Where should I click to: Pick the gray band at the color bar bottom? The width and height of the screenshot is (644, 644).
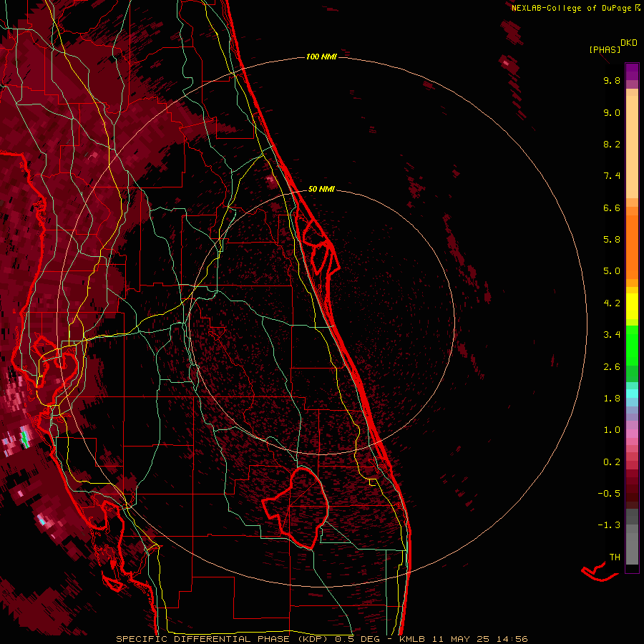coord(632,545)
